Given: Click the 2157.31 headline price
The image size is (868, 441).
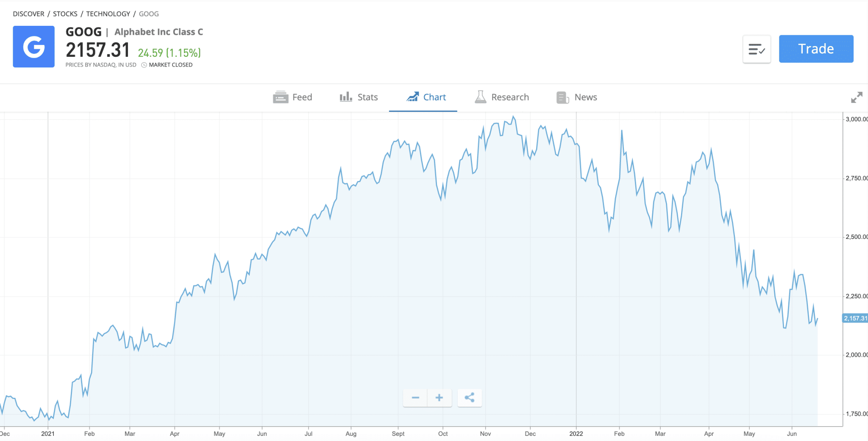Looking at the screenshot, I should 98,50.
